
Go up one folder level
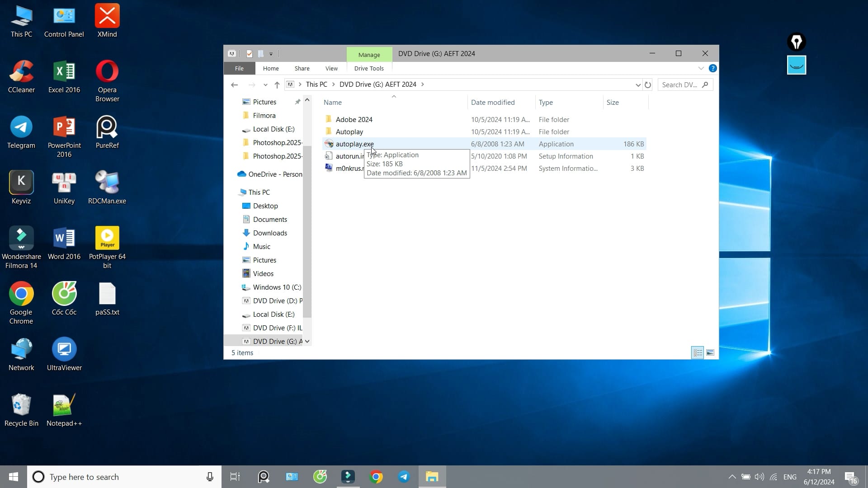pos(277,84)
